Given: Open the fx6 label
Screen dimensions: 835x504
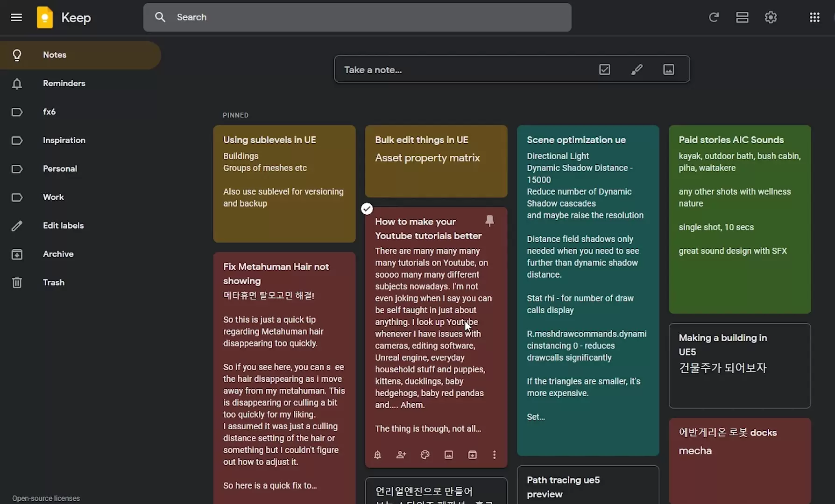Looking at the screenshot, I should click(x=80, y=112).
